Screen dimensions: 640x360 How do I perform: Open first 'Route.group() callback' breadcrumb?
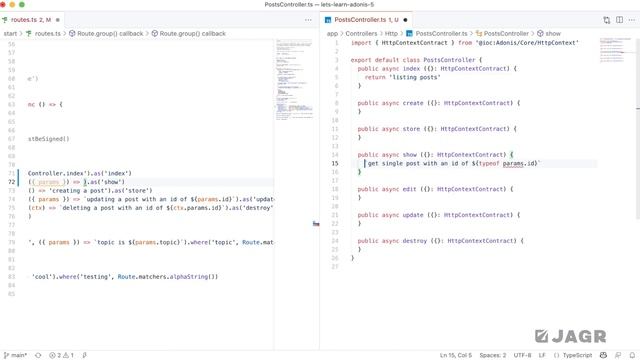tap(106, 33)
